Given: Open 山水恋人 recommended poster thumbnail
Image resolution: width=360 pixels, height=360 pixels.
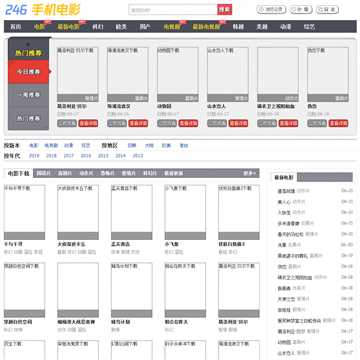Looking at the screenshot, I should coord(228,74).
